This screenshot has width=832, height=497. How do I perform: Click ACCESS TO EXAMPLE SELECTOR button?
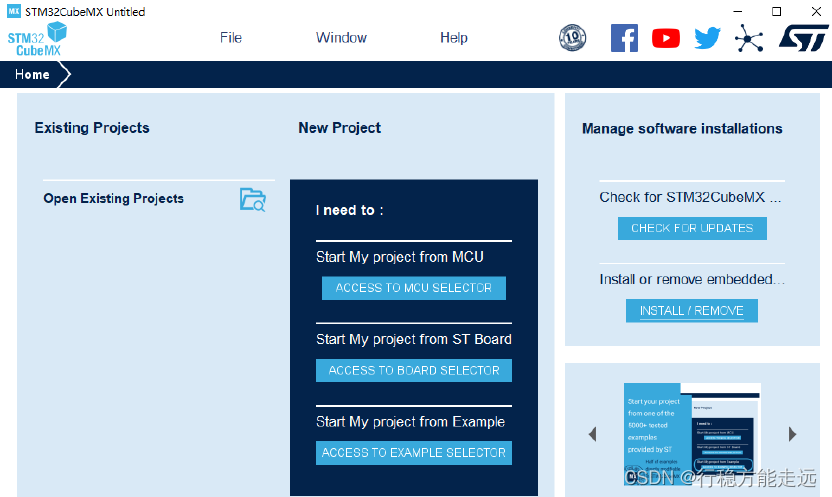(x=413, y=453)
